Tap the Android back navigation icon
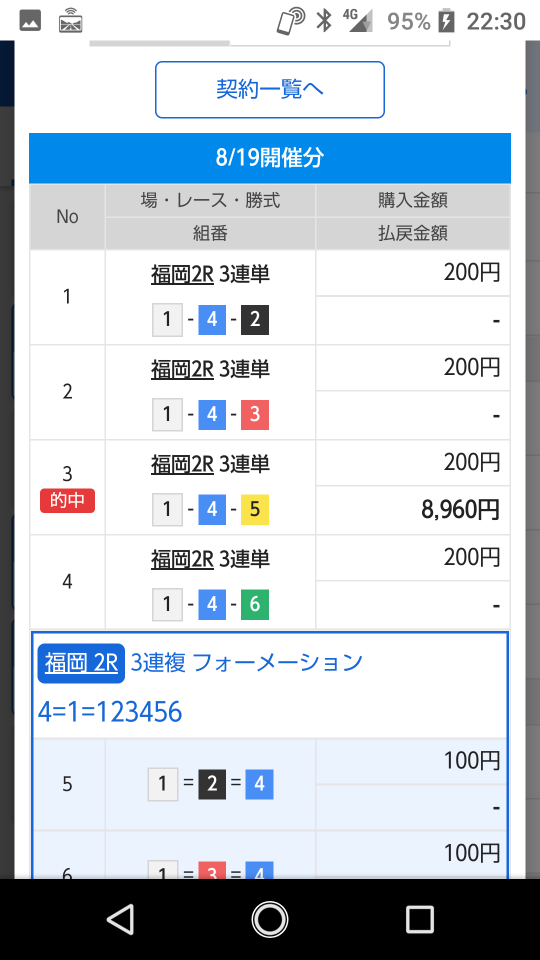This screenshot has height=960, width=540. (x=121, y=919)
